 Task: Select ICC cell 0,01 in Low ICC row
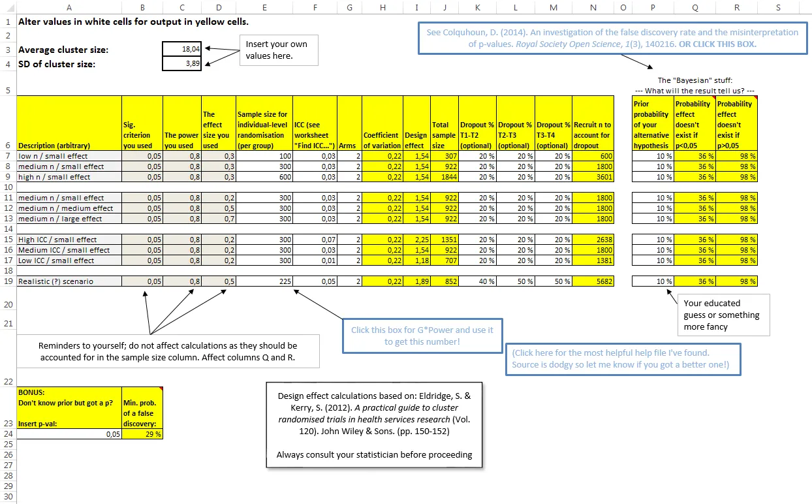(315, 260)
